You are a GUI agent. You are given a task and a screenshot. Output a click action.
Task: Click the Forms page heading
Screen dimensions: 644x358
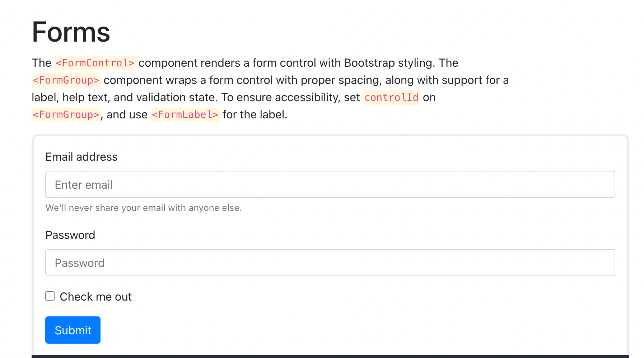tap(71, 32)
